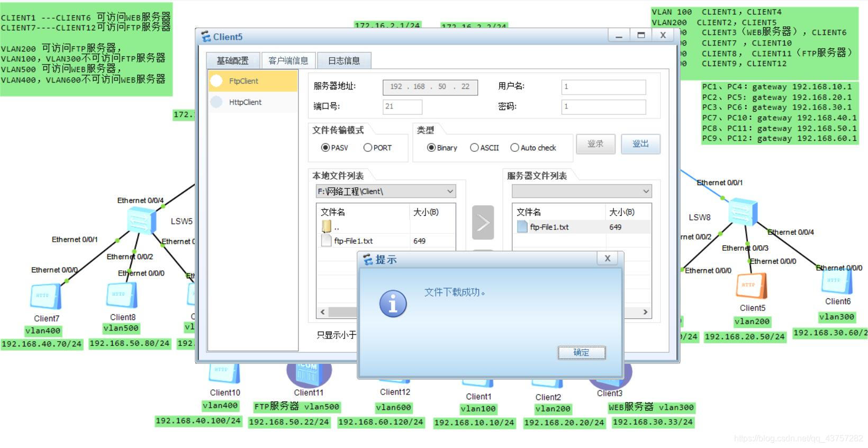868x448 pixels.
Task: Click 确定 in the prompt dialog
Action: (x=581, y=352)
